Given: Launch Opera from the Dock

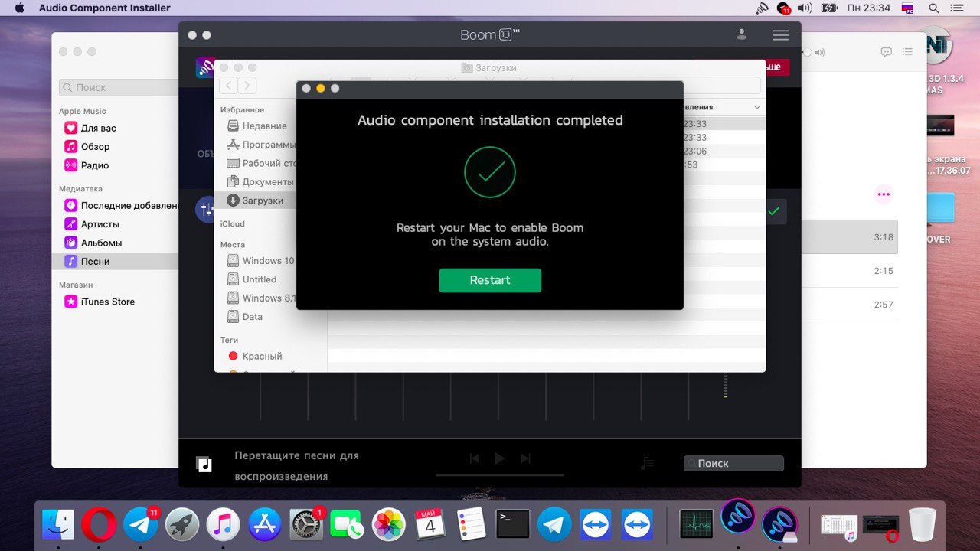Looking at the screenshot, I should coord(100,525).
